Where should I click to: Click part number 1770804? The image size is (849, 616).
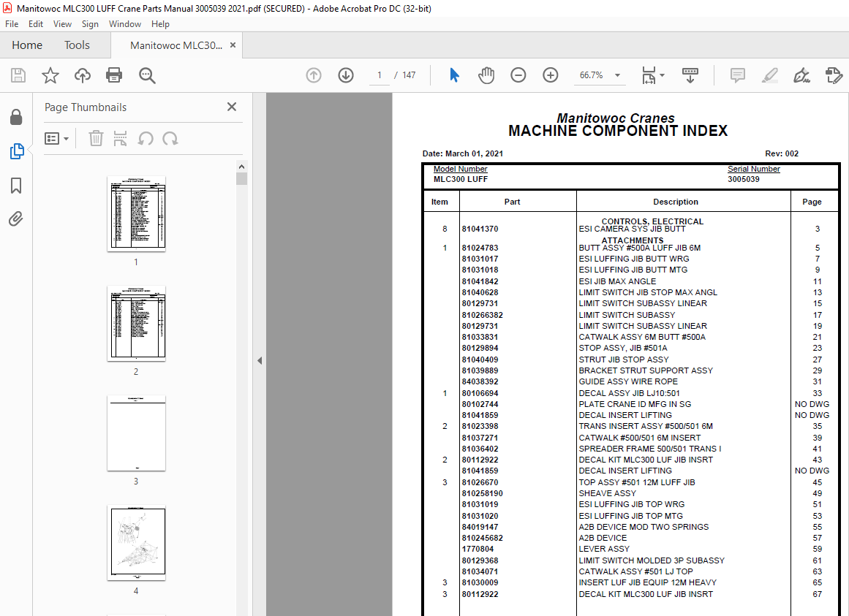coord(478,549)
